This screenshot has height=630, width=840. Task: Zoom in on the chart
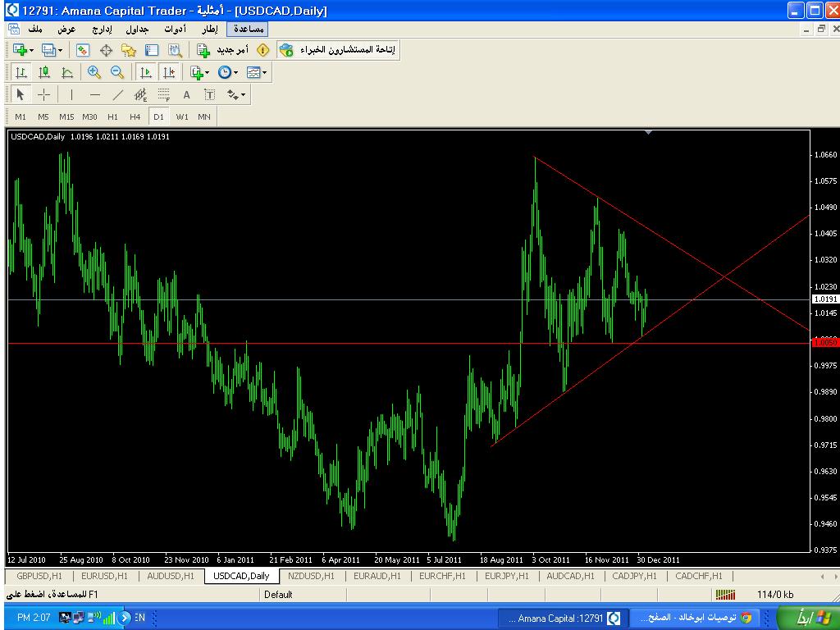tap(94, 72)
